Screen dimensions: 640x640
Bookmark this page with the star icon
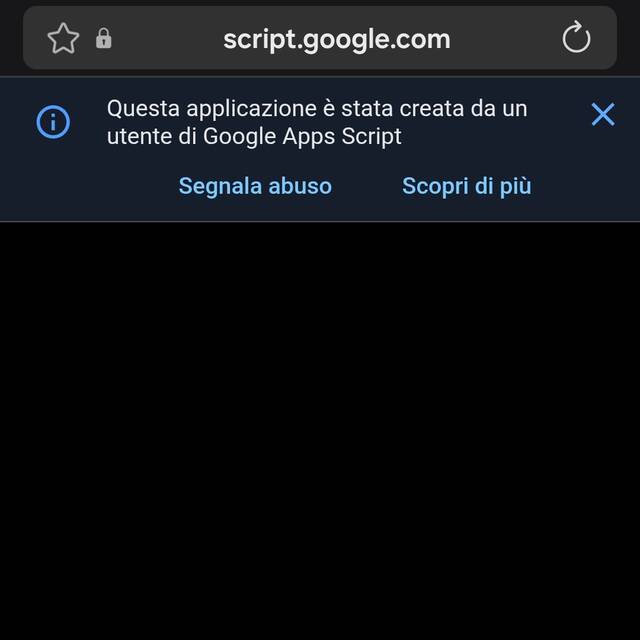pyautogui.click(x=63, y=39)
